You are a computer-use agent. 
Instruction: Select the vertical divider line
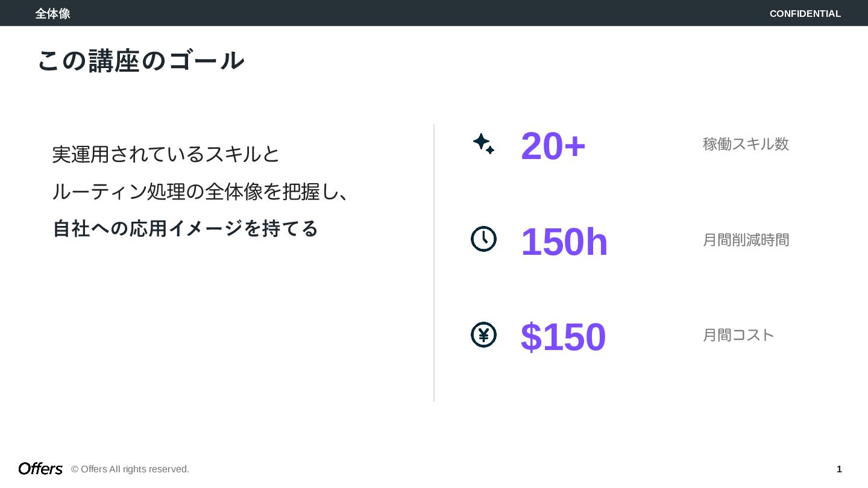[434, 263]
